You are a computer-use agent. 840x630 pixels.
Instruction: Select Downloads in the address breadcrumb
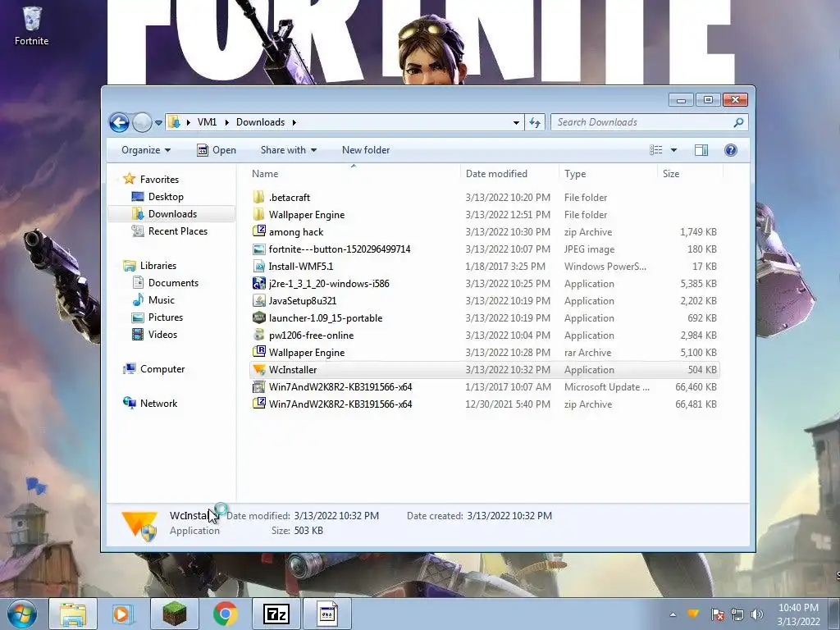tap(260, 122)
